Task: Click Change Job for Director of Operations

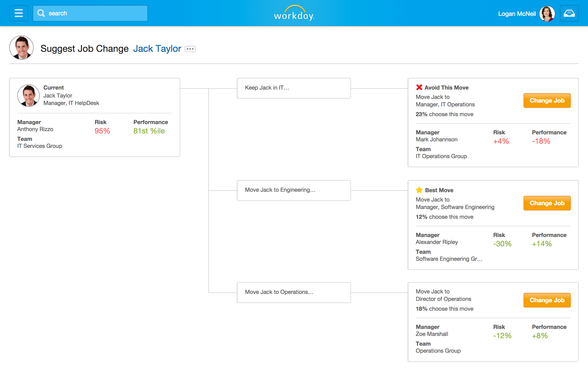Action: coord(547,300)
